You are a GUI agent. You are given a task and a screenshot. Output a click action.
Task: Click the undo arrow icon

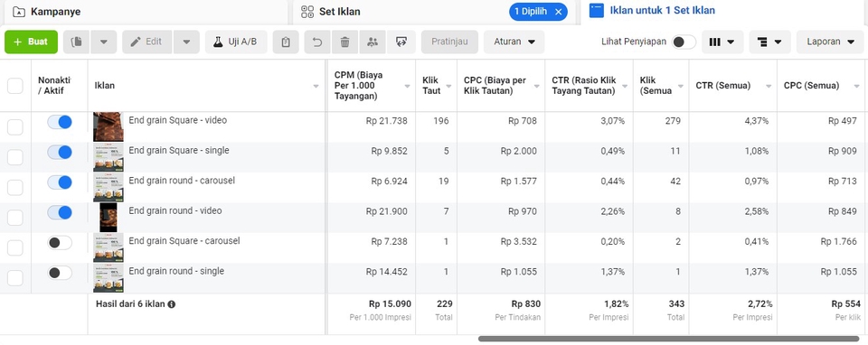coord(317,42)
